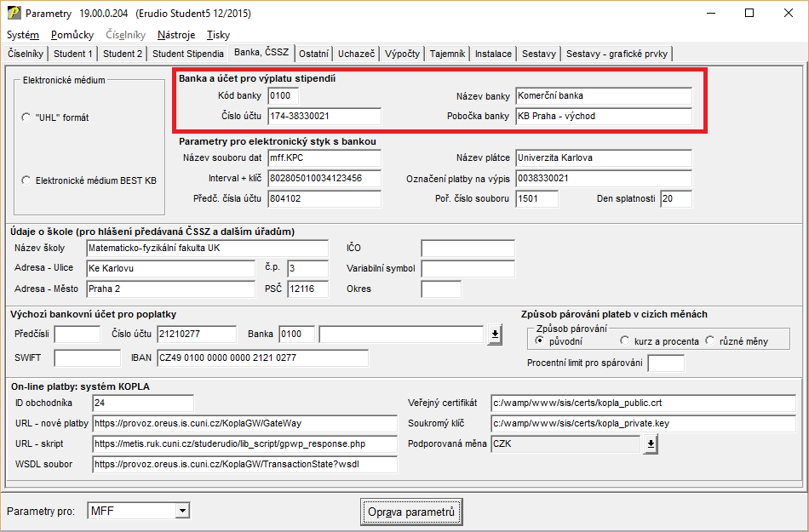
Task: Go to Sestavy - grafické prvky tab
Action: tap(617, 54)
